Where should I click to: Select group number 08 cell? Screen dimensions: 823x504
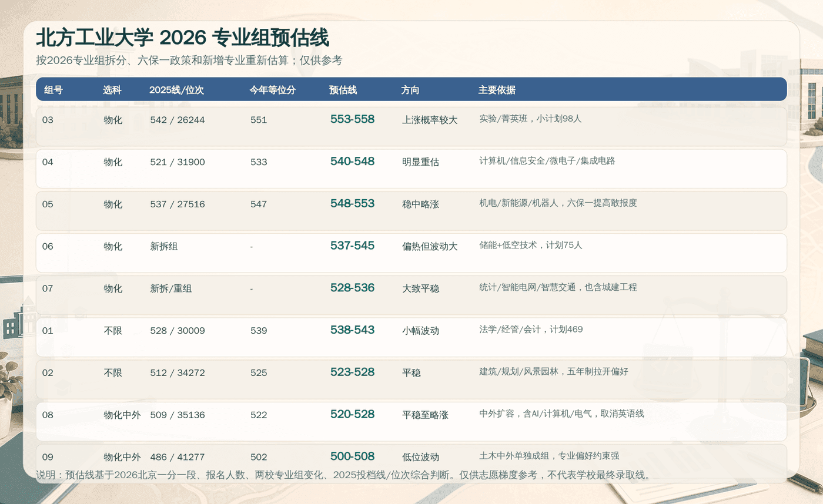48,415
